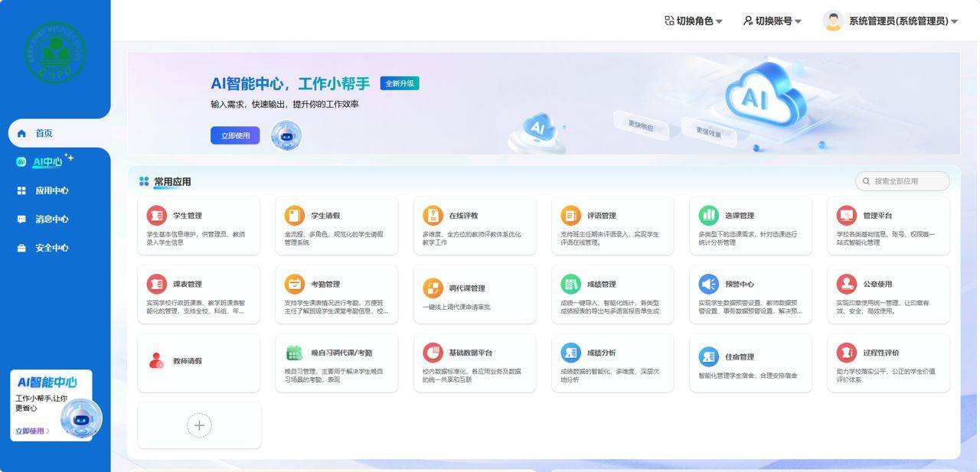Click the 学生管理 card description text

click(x=196, y=238)
